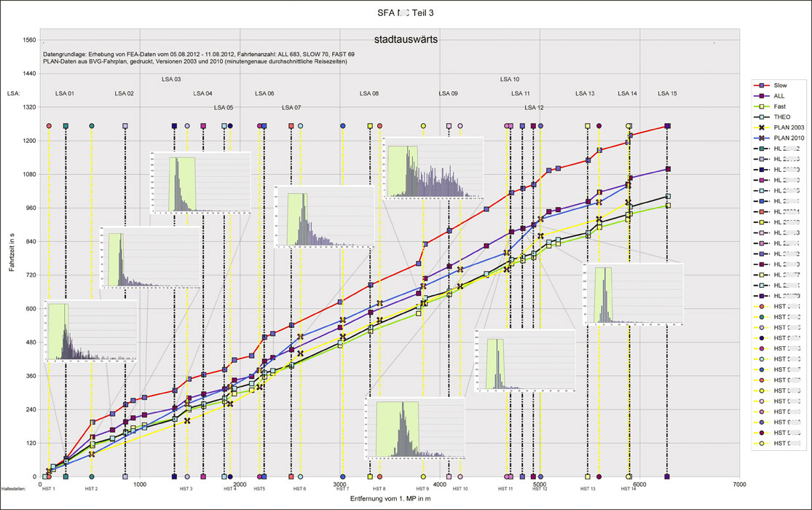Click the 480 y-axis tick value
812x510 pixels.
tap(31, 342)
